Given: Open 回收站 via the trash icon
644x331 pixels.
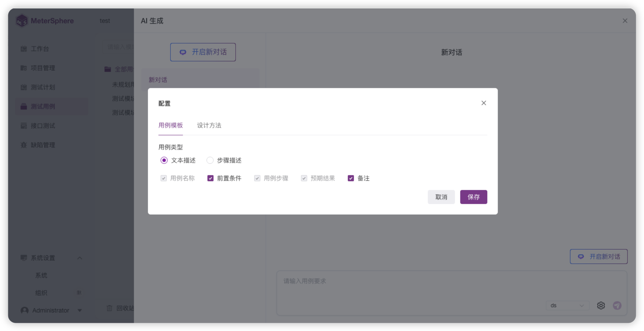Looking at the screenshot, I should (x=109, y=308).
